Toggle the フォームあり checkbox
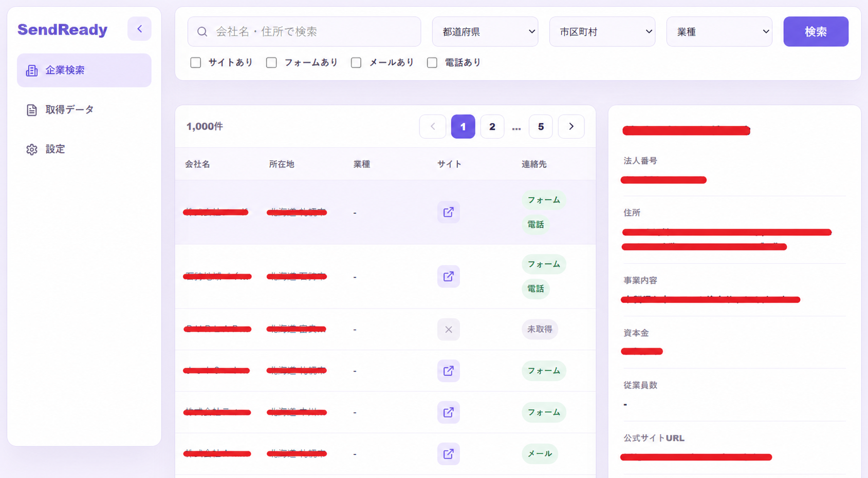868x478 pixels. click(271, 63)
